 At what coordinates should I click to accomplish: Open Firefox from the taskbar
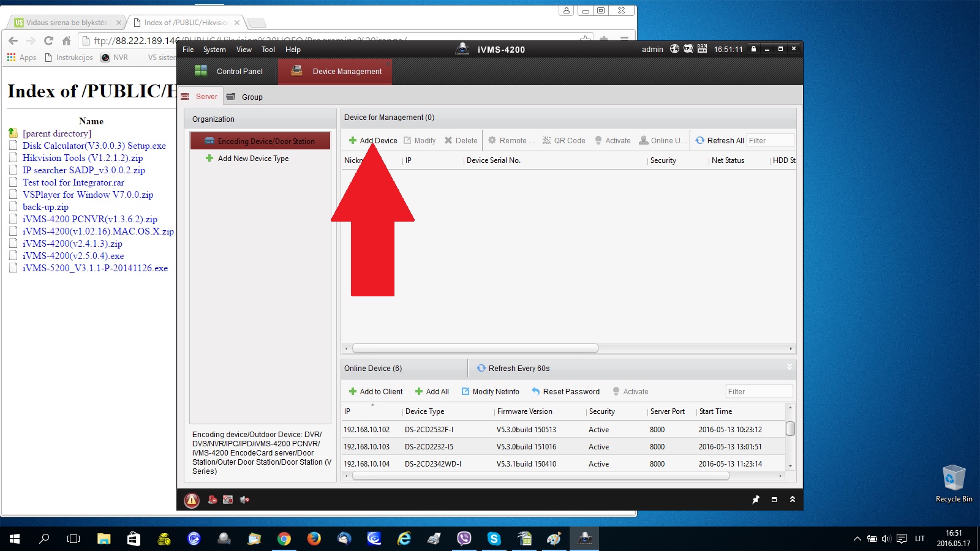click(314, 539)
